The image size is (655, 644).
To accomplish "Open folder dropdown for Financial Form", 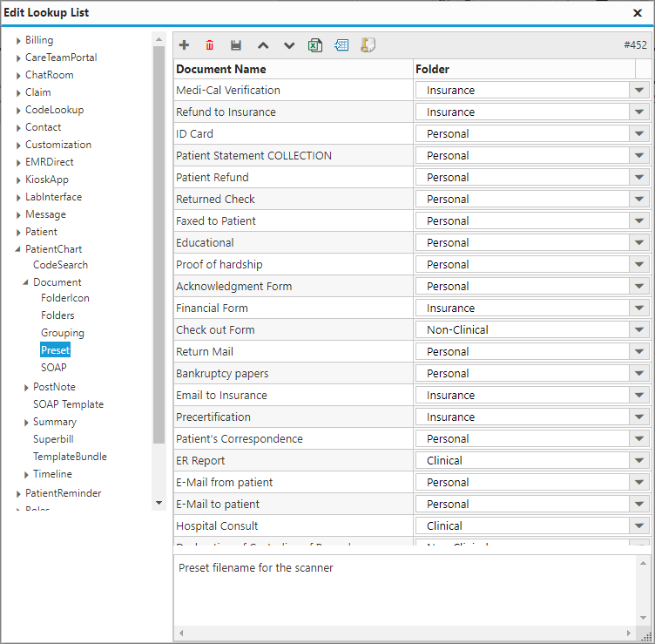I will coord(638,308).
